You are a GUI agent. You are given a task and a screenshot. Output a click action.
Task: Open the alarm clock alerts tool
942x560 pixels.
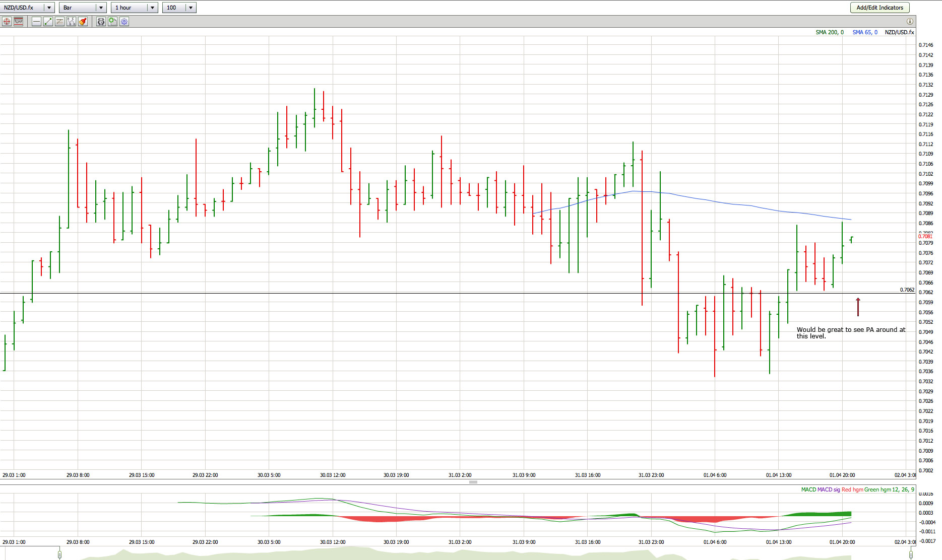tap(101, 22)
